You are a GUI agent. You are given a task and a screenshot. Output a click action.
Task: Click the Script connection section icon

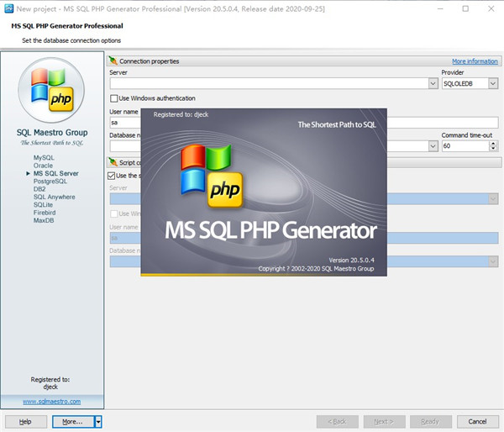pyautogui.click(x=113, y=162)
